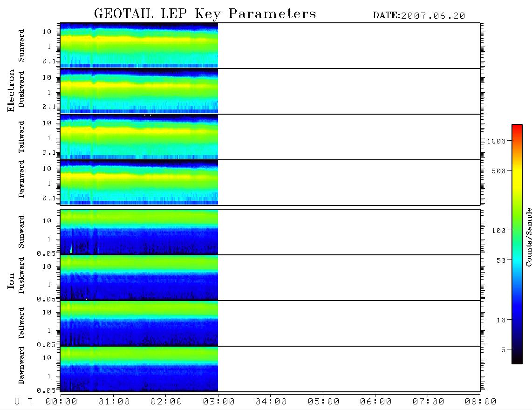Click the "01:00" time tick label
This screenshot has width=532, height=410.
[x=114, y=402]
